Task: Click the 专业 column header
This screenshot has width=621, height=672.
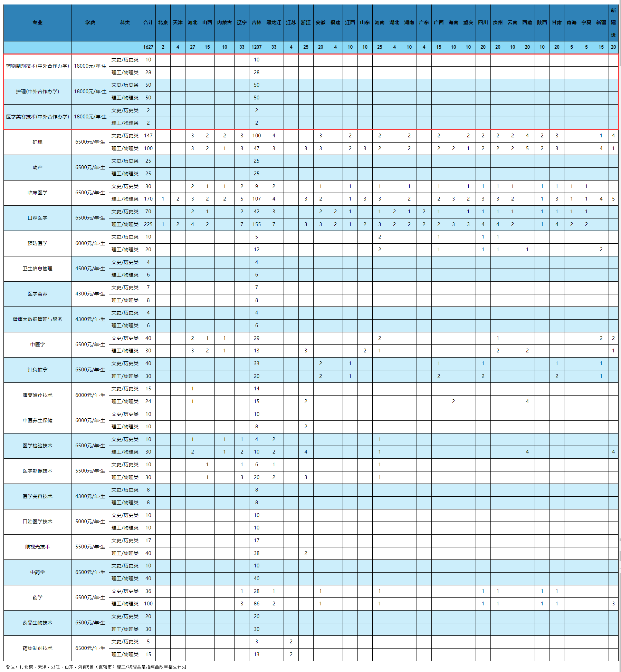Action: pos(37,23)
